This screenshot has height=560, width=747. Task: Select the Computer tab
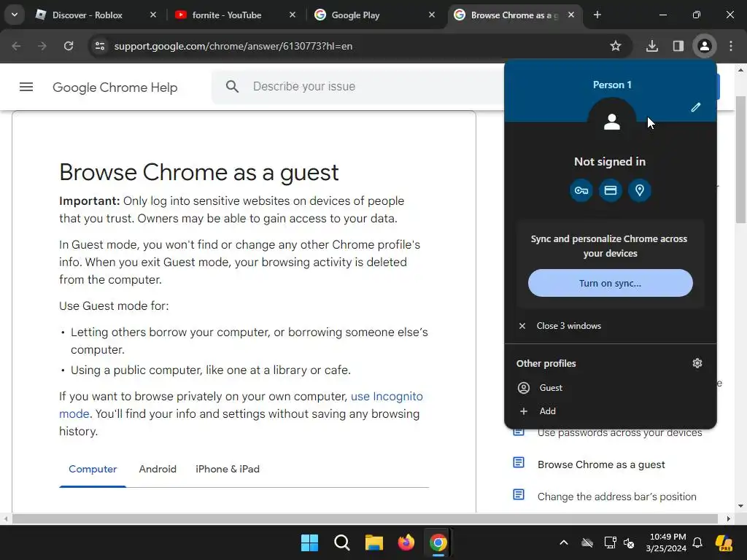[x=93, y=469]
